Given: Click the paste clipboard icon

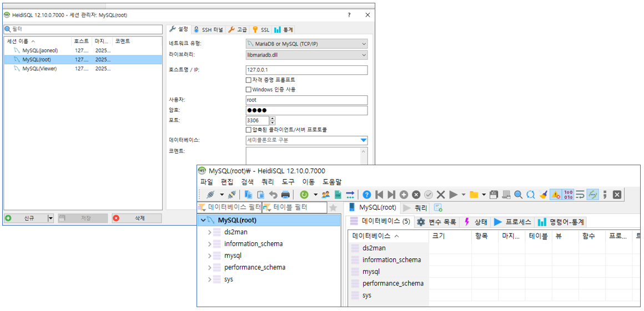Looking at the screenshot, I should [260, 195].
